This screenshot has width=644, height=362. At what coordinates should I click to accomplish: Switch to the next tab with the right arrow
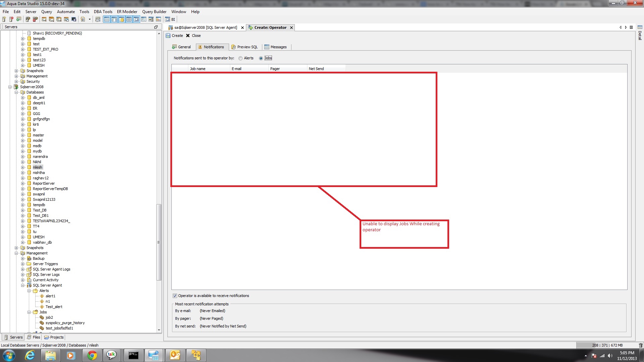pyautogui.click(x=626, y=27)
